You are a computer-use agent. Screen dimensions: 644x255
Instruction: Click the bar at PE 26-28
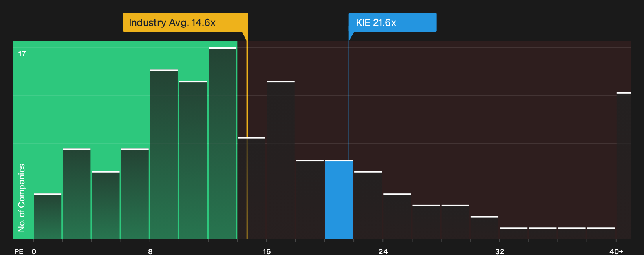click(426, 222)
